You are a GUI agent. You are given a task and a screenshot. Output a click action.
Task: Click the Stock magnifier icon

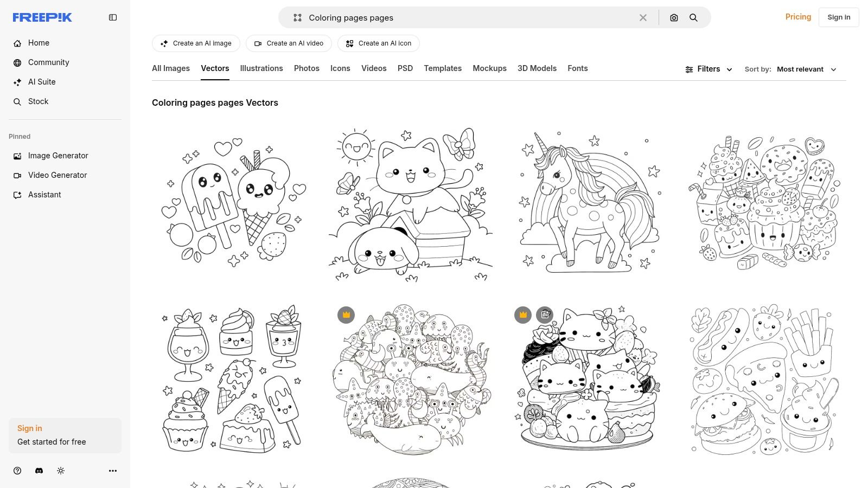tap(17, 101)
